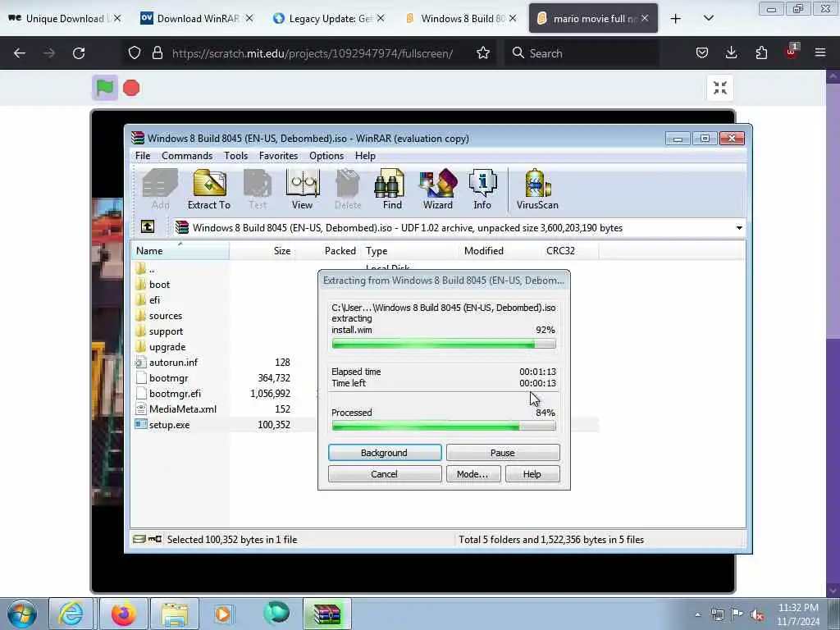This screenshot has height=630, width=840.
Task: Reload the page in Firefox
Action: click(x=79, y=53)
